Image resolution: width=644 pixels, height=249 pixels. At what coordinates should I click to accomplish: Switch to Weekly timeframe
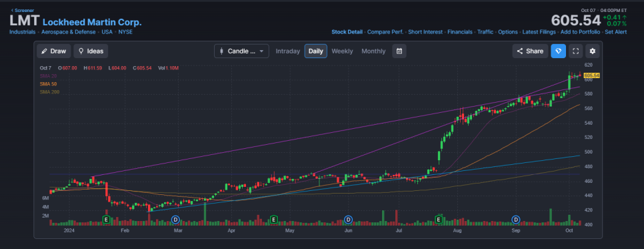342,51
